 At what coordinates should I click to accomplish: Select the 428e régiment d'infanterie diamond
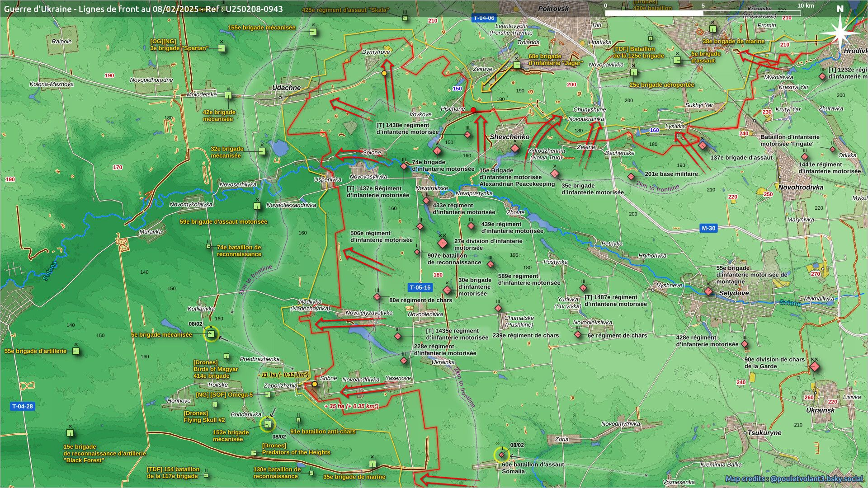[745, 345]
